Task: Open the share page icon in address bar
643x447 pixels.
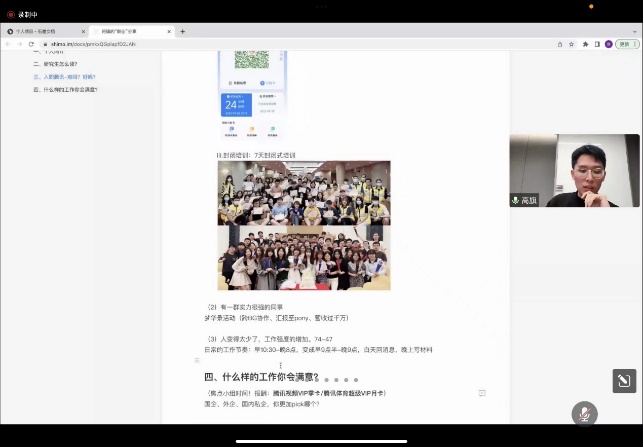Action: click(559, 44)
